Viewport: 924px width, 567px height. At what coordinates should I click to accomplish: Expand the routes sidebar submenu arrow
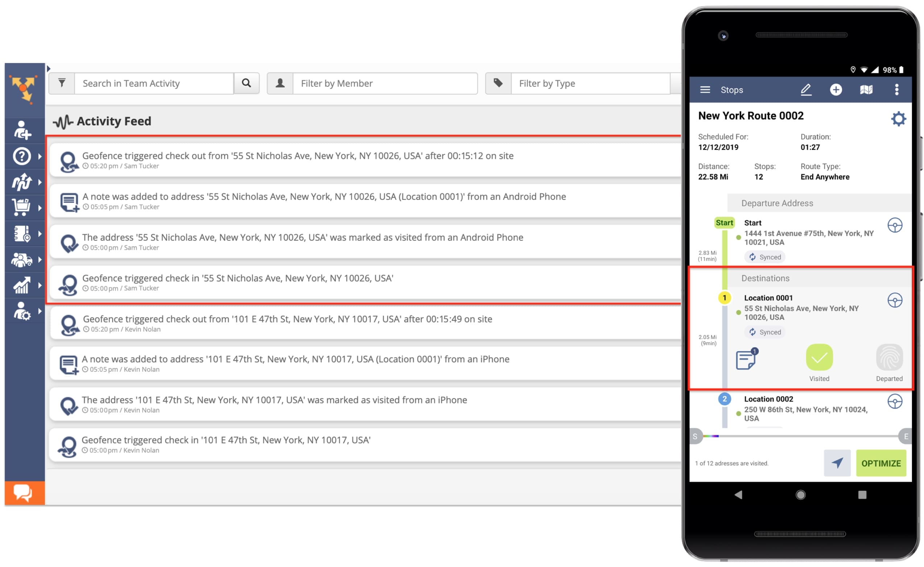[40, 182]
